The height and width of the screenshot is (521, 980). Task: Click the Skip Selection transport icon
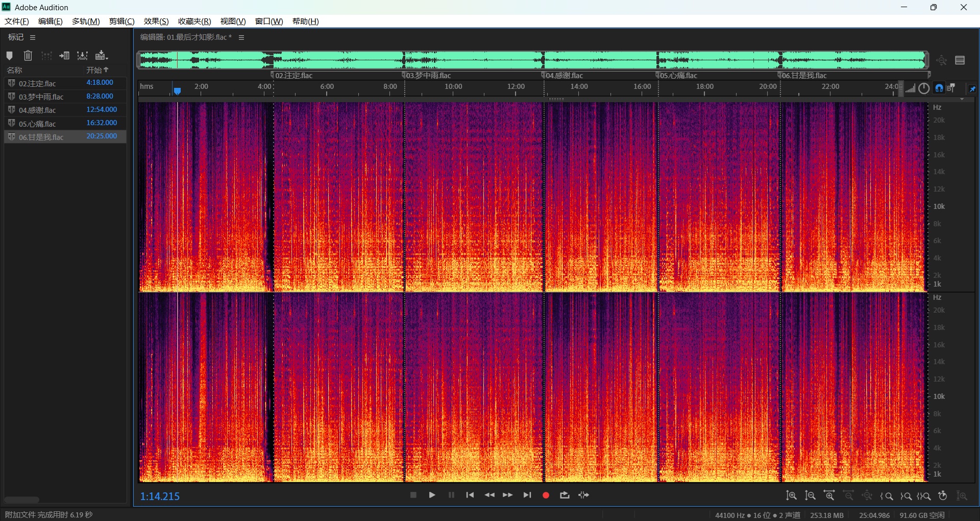583,495
